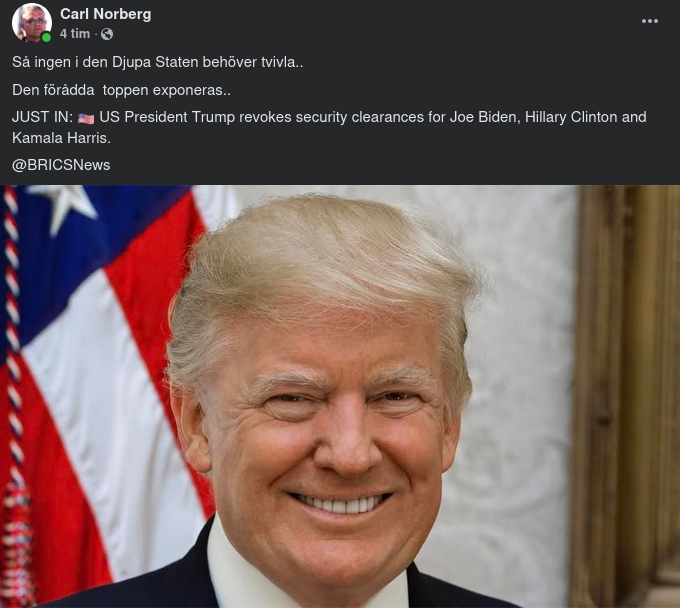Click the globe public audience icon
Viewport: 680px width, 608px height.
point(107,34)
